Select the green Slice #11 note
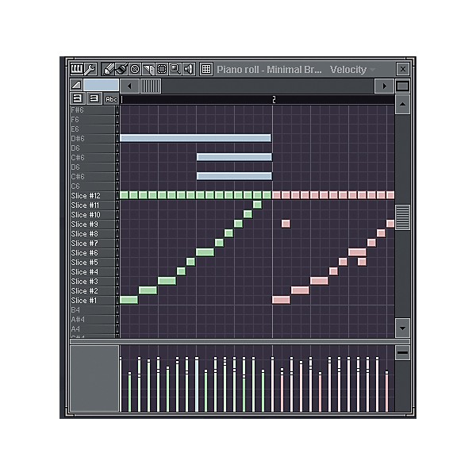The height and width of the screenshot is (476, 476). coord(257,205)
